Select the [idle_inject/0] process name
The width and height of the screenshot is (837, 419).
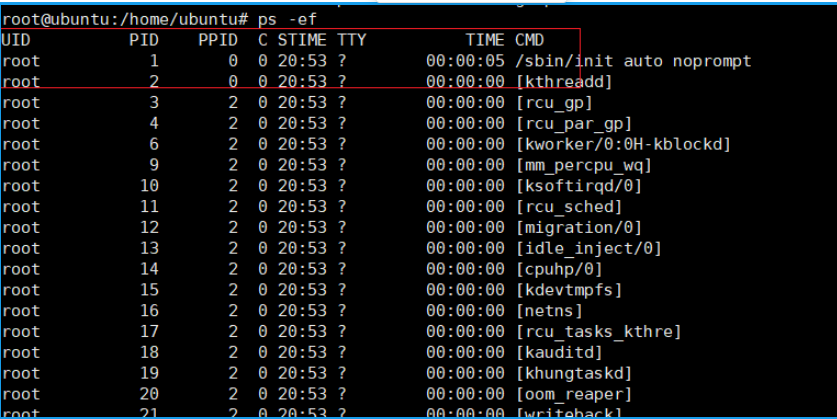tap(588, 248)
